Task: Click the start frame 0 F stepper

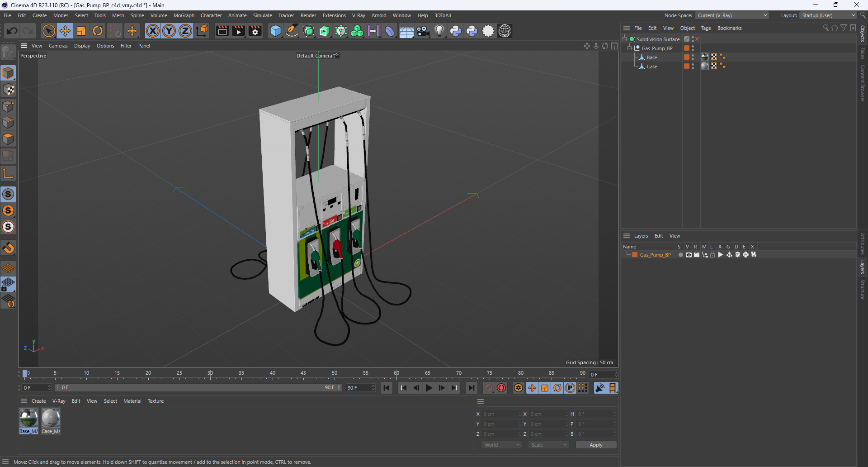Action: (x=49, y=388)
